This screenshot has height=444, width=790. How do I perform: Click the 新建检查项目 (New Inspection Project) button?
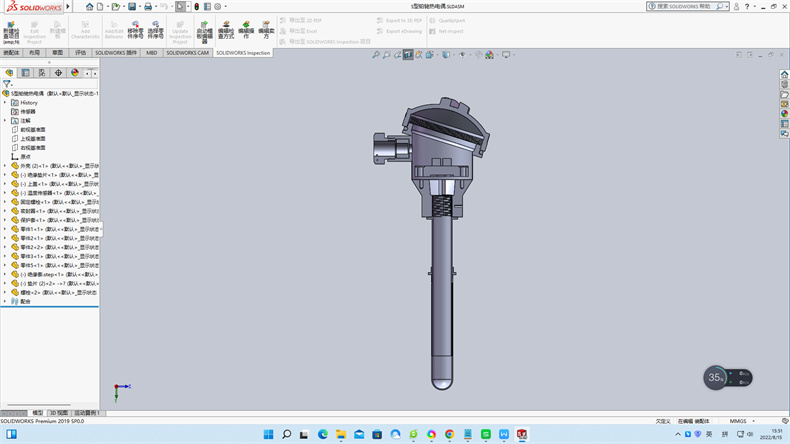[11, 30]
